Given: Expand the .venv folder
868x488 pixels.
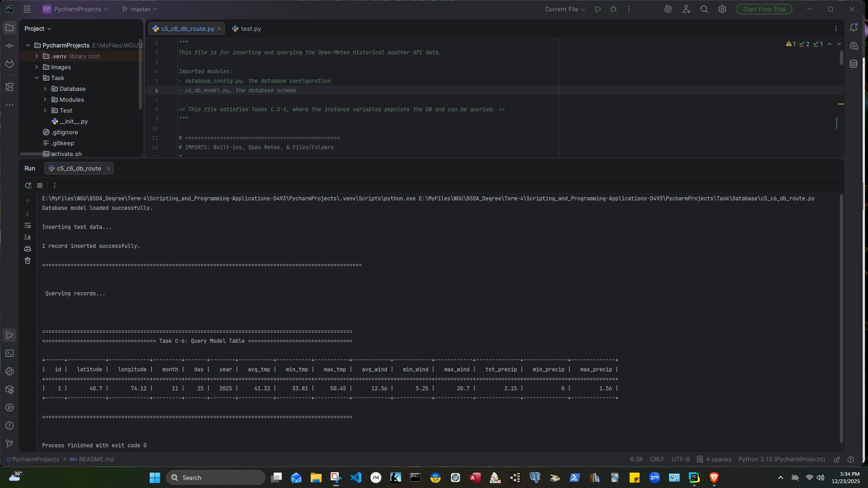Looking at the screenshot, I should coord(37,56).
